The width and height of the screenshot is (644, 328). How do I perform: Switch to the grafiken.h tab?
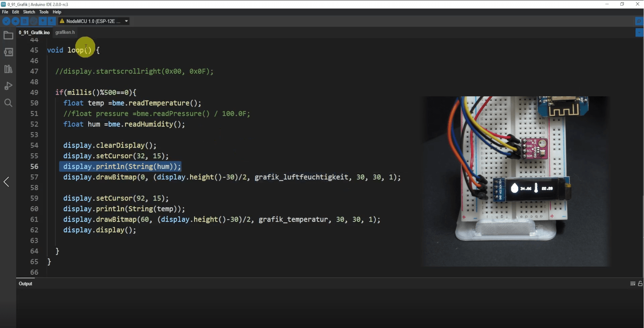[65, 32]
